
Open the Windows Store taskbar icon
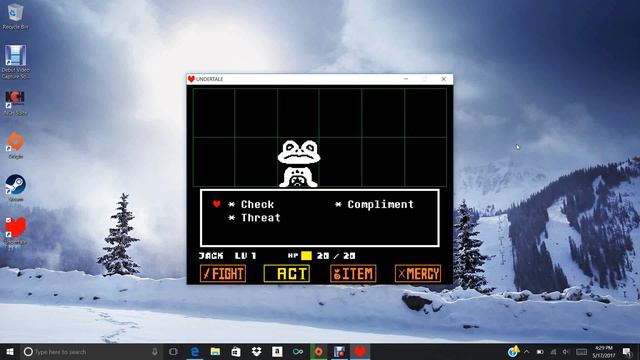pos(236,351)
